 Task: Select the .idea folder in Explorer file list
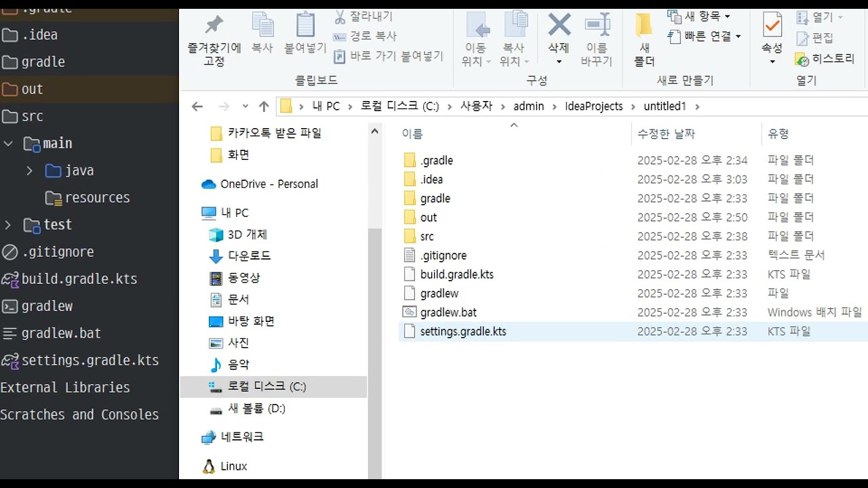point(431,180)
